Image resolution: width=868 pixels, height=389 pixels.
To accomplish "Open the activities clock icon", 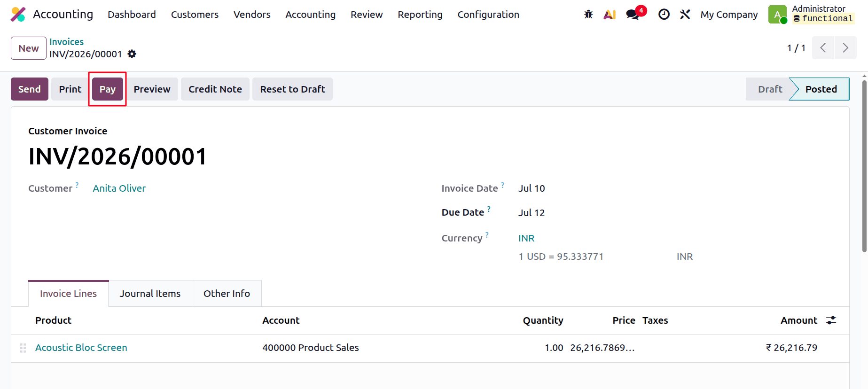I will tap(664, 15).
